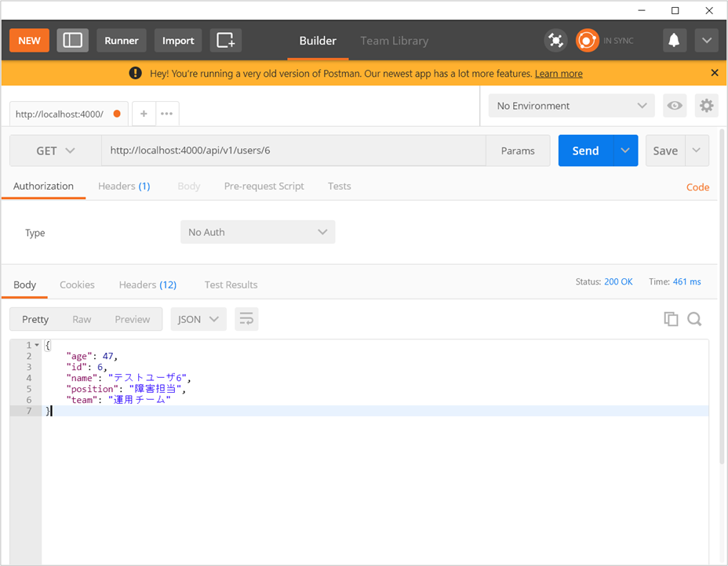Switch response view to Preview
Image resolution: width=728 pixels, height=566 pixels.
click(133, 319)
